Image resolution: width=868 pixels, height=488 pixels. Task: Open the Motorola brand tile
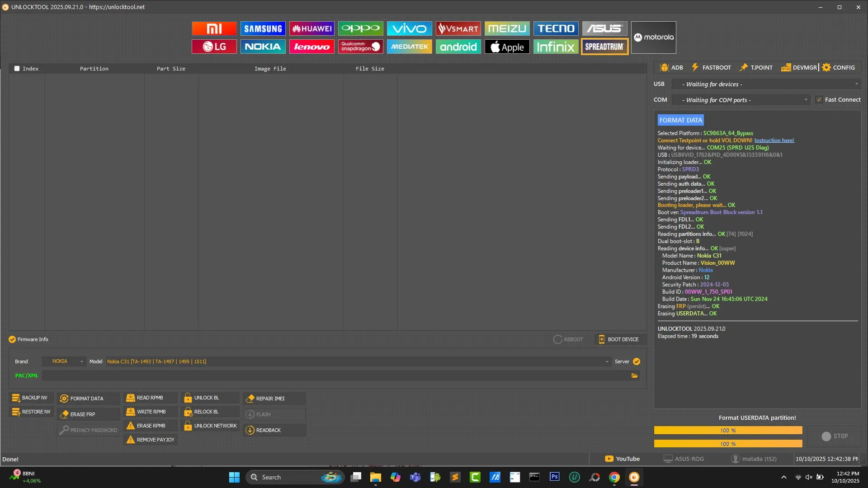tap(653, 38)
